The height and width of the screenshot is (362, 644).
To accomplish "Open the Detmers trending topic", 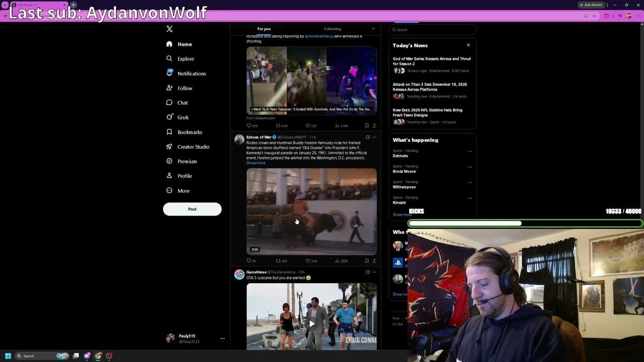I will coord(400,156).
